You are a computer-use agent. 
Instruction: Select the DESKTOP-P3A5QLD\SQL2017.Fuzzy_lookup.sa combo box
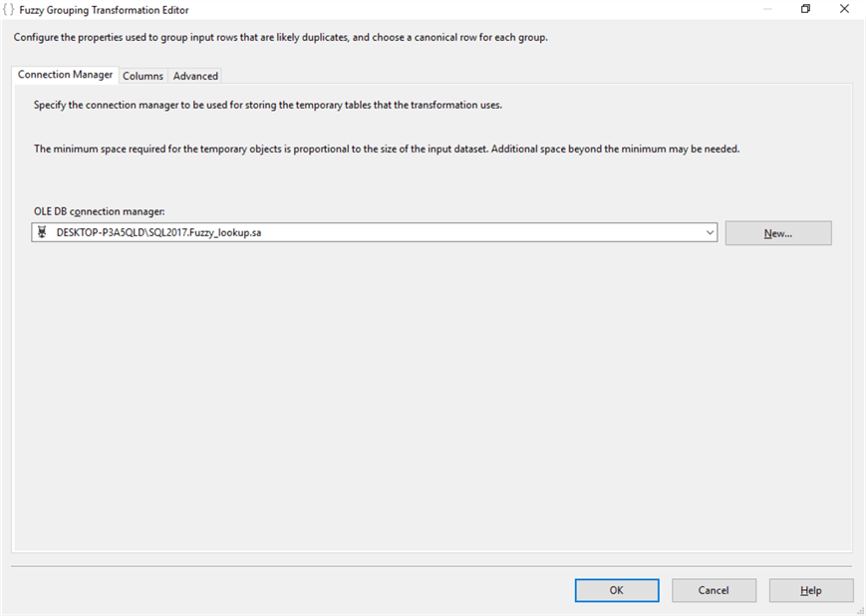(x=369, y=232)
